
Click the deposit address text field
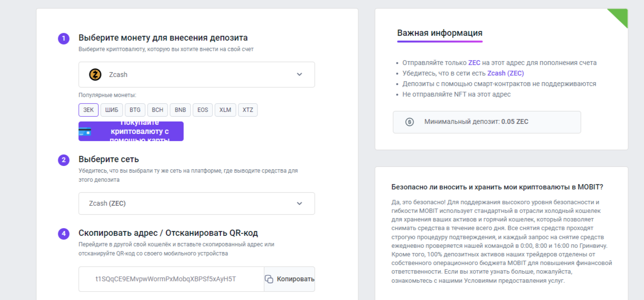[171, 279]
